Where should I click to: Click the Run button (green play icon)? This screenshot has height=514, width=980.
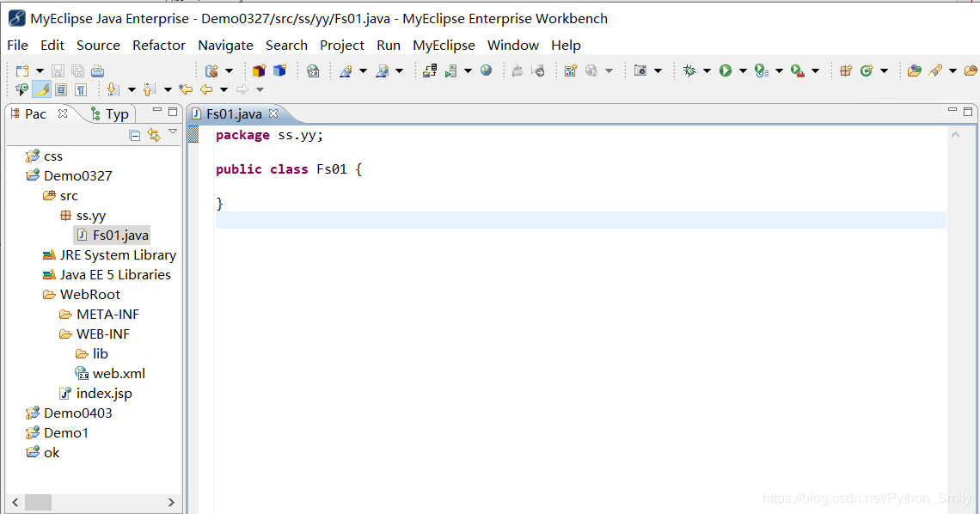tap(725, 70)
